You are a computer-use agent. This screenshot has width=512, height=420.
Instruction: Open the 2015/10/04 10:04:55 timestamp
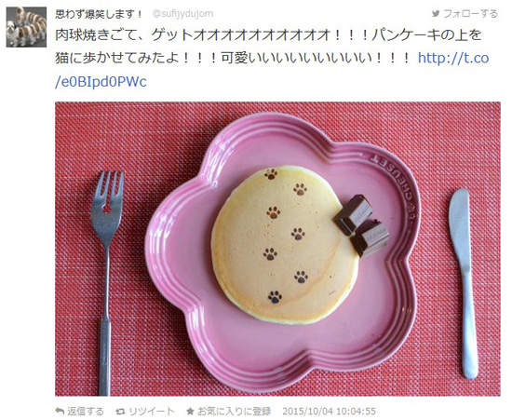[330, 412]
